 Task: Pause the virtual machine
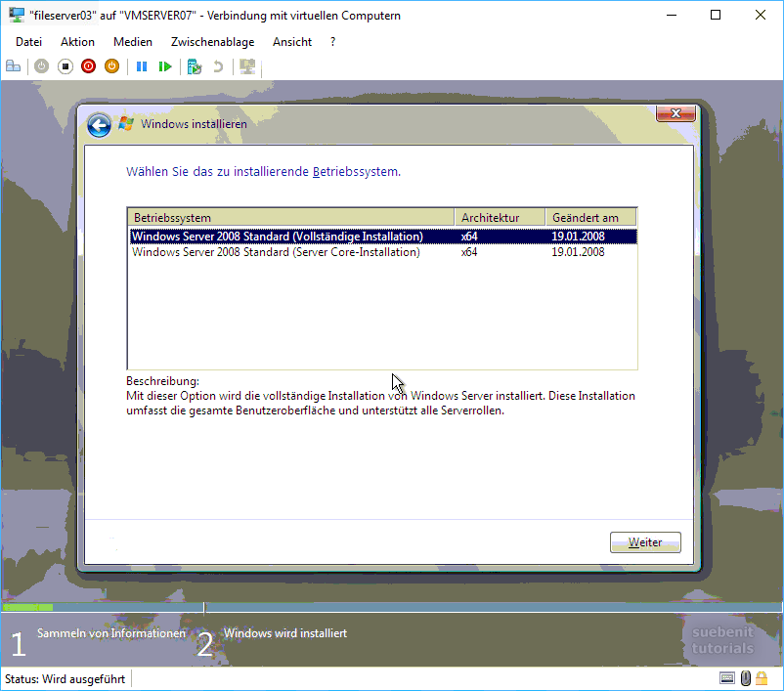(x=142, y=66)
